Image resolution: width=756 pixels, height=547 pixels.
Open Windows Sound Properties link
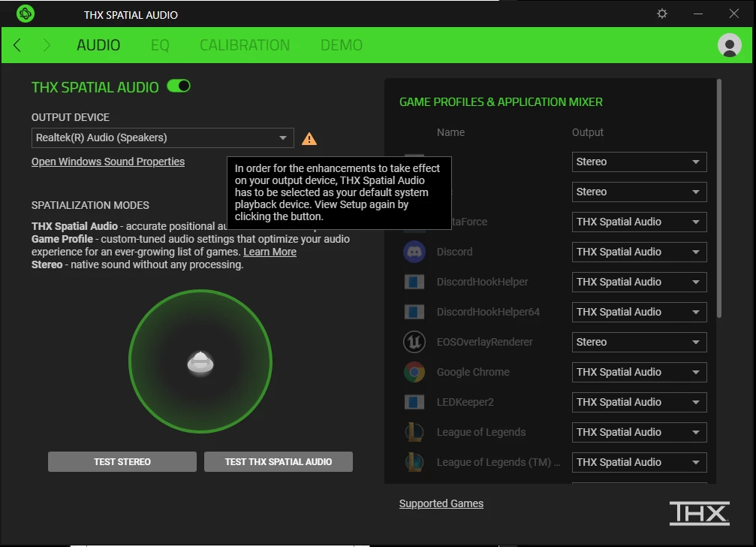click(x=108, y=162)
